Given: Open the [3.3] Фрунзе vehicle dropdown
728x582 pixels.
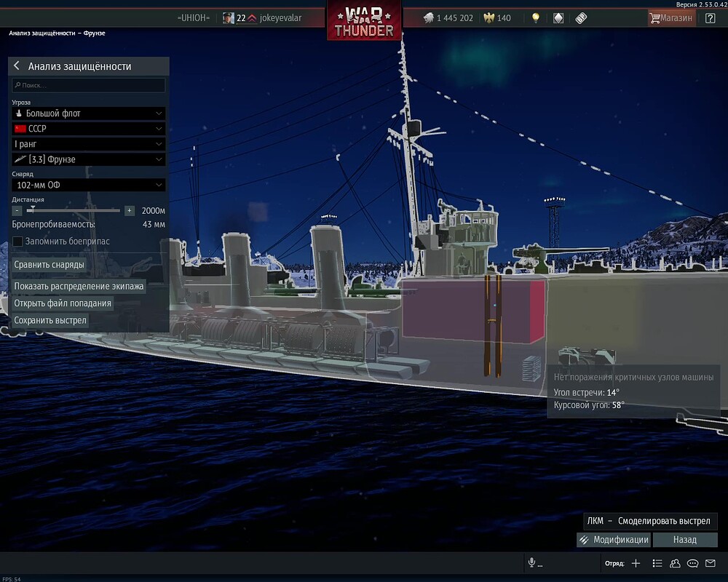Looking at the screenshot, I should (x=87, y=159).
